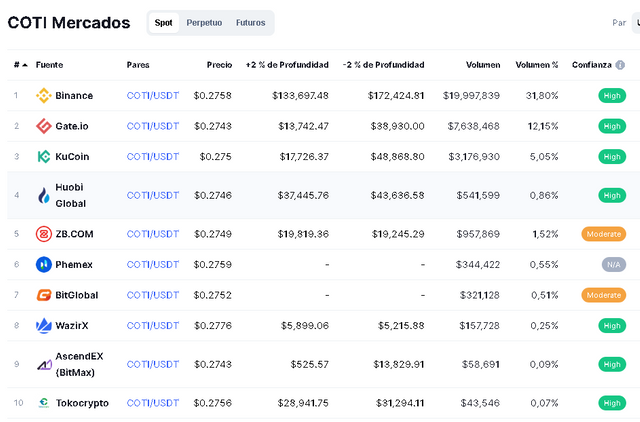This screenshot has height=422, width=640.
Task: Sort by Volumen % column header
Action: pyautogui.click(x=536, y=65)
